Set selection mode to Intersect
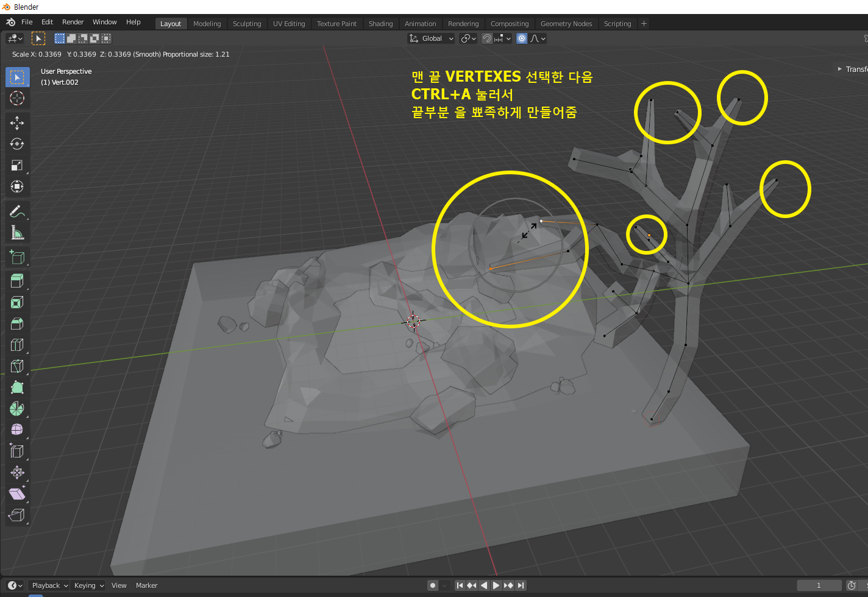This screenshot has width=868, height=597. click(x=106, y=38)
